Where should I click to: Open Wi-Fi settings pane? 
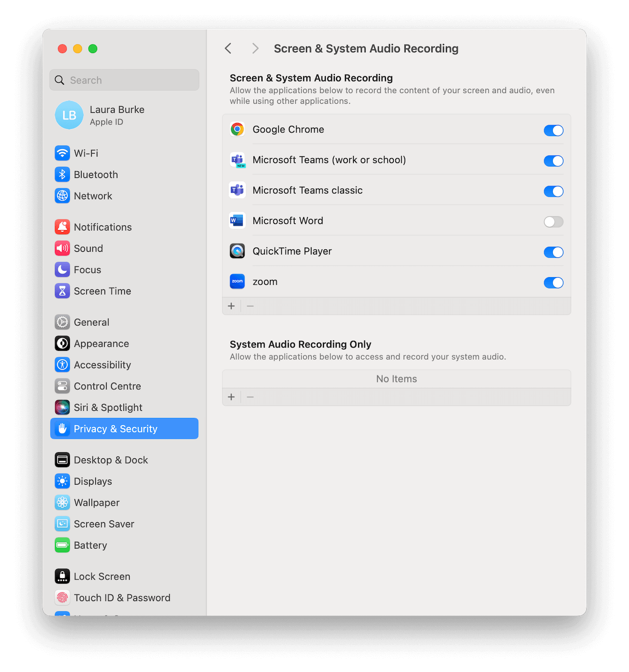(x=124, y=153)
